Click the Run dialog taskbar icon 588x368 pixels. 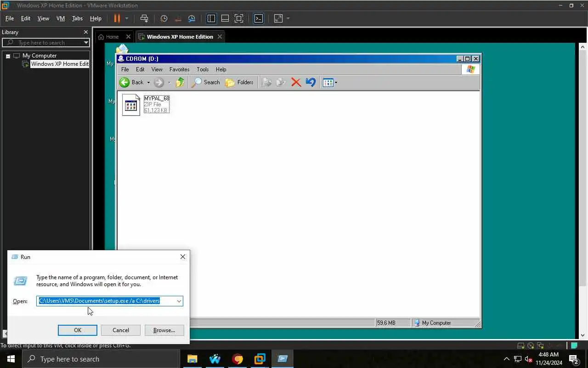click(283, 359)
